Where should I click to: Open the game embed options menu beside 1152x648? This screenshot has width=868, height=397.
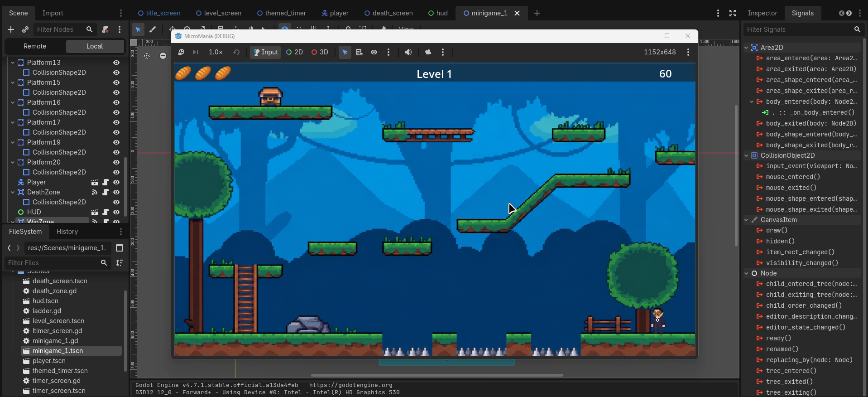pyautogui.click(x=688, y=52)
